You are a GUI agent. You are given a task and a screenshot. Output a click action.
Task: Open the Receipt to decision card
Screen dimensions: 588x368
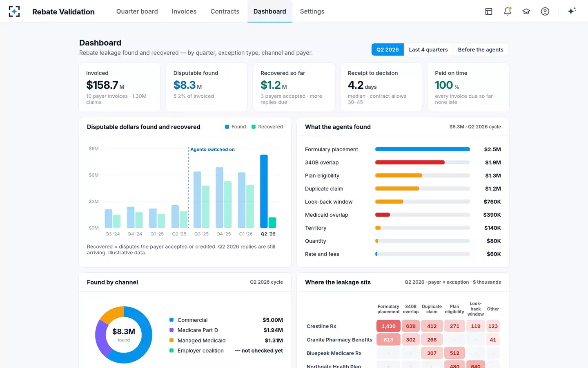pos(381,87)
